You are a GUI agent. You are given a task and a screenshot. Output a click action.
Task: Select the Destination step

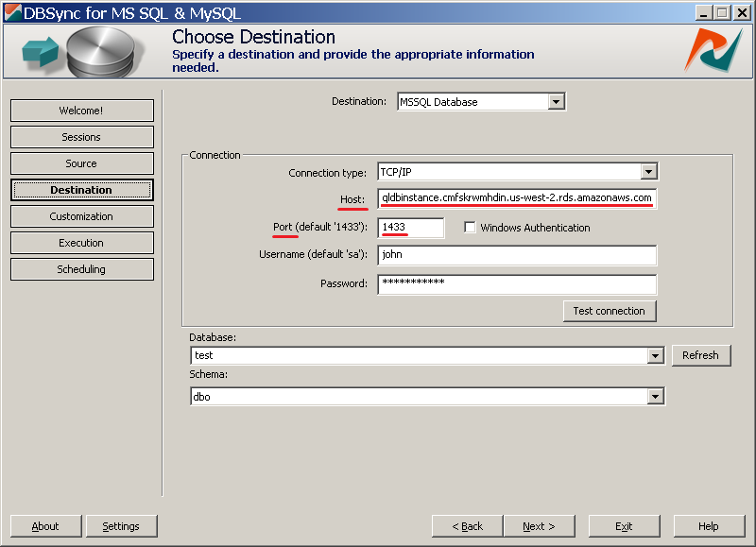(x=81, y=190)
